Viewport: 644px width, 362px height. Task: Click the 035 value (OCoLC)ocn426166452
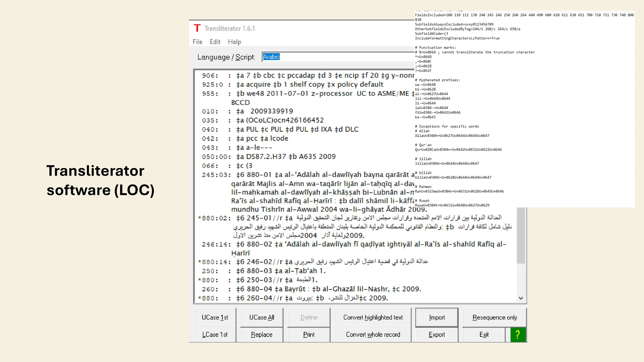[x=285, y=120]
